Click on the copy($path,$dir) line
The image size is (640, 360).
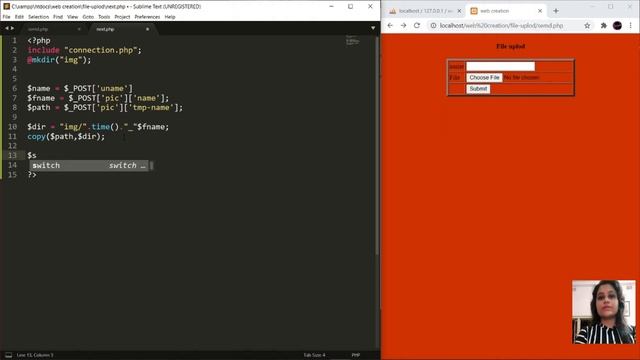(x=66, y=136)
